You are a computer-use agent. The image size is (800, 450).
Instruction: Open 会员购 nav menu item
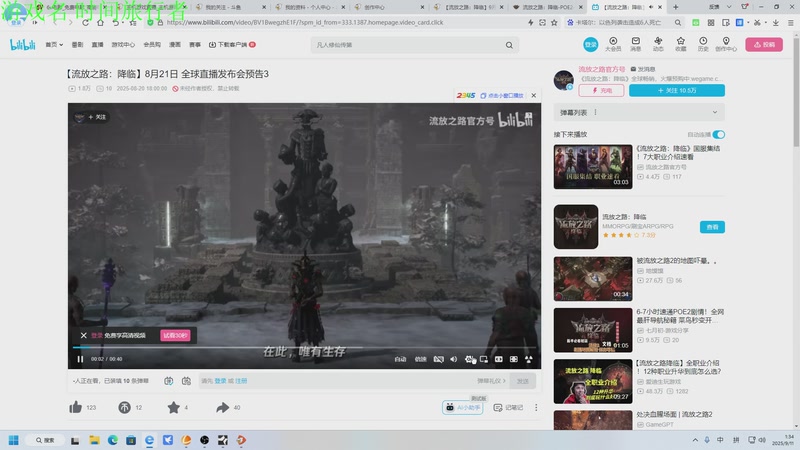tap(152, 45)
